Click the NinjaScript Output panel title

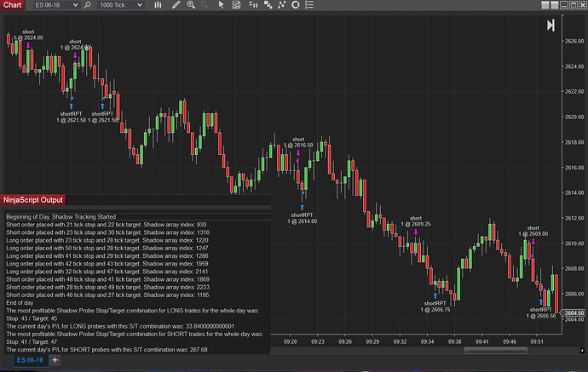pyautogui.click(x=34, y=201)
